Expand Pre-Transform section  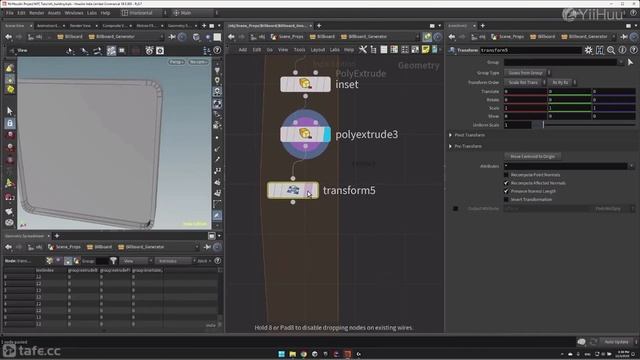[451, 146]
